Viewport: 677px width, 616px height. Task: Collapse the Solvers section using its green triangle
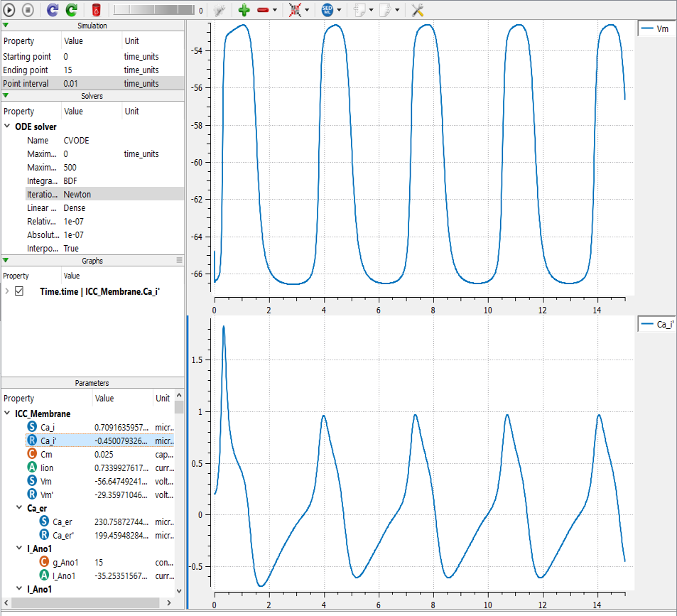click(6, 96)
